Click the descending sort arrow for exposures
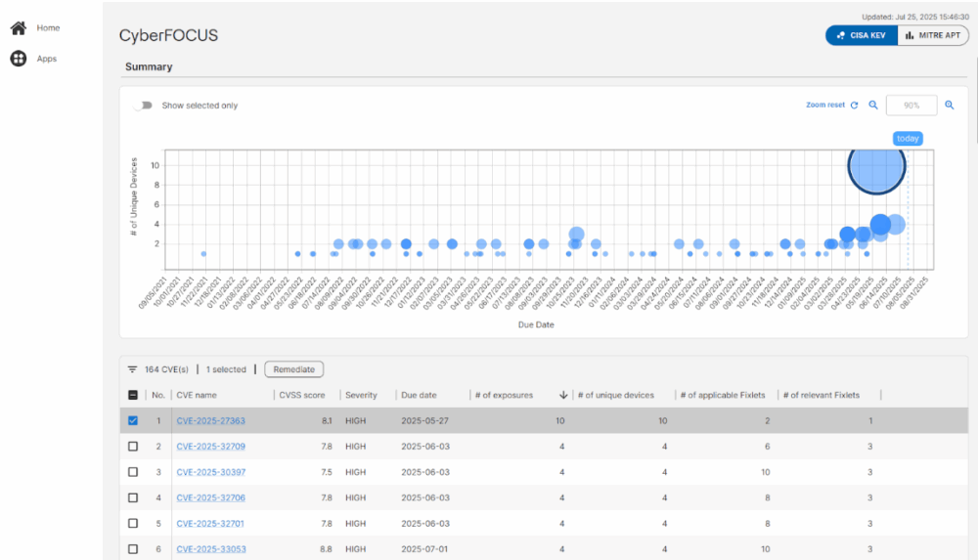 pos(563,395)
